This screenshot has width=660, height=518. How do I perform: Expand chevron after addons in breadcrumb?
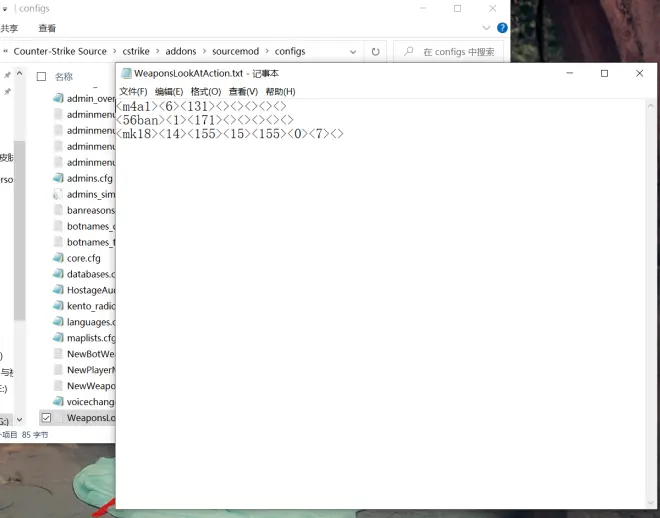tap(205, 51)
